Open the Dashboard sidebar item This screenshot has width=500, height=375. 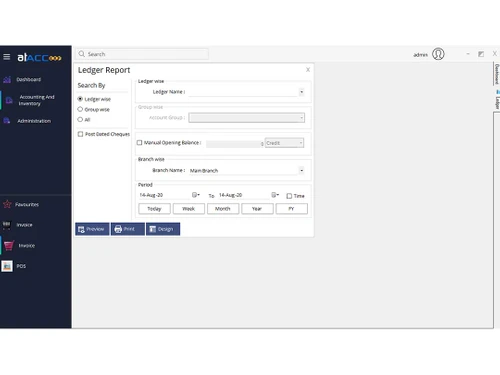click(29, 79)
